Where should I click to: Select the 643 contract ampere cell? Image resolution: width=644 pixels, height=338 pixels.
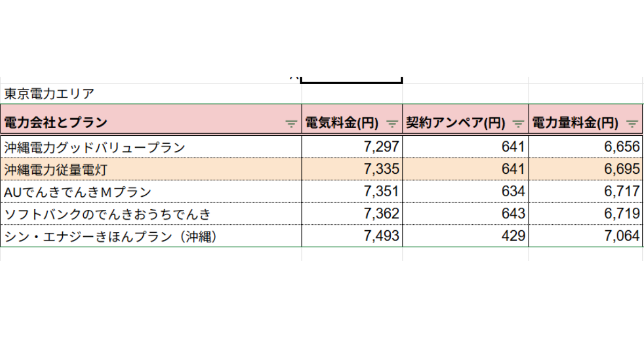pyautogui.click(x=465, y=214)
